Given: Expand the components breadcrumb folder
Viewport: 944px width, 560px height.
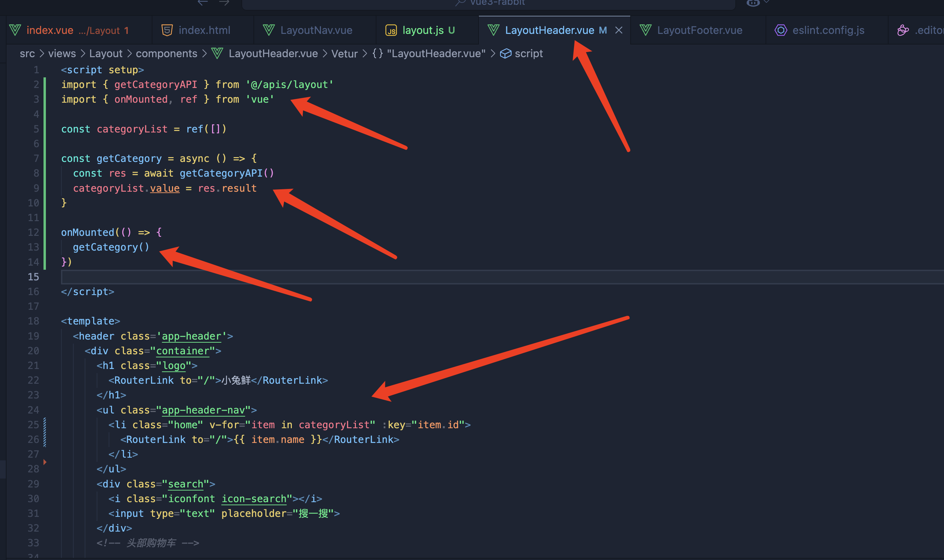Looking at the screenshot, I should click(166, 54).
